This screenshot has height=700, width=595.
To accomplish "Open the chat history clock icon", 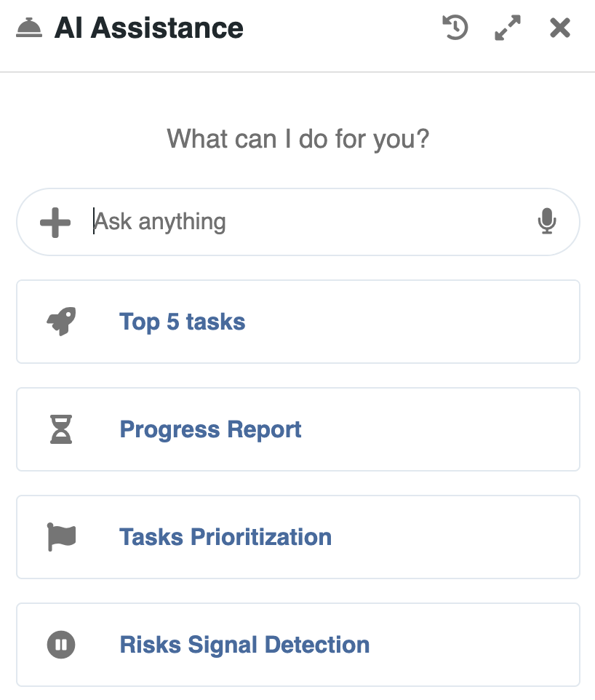I will (455, 28).
